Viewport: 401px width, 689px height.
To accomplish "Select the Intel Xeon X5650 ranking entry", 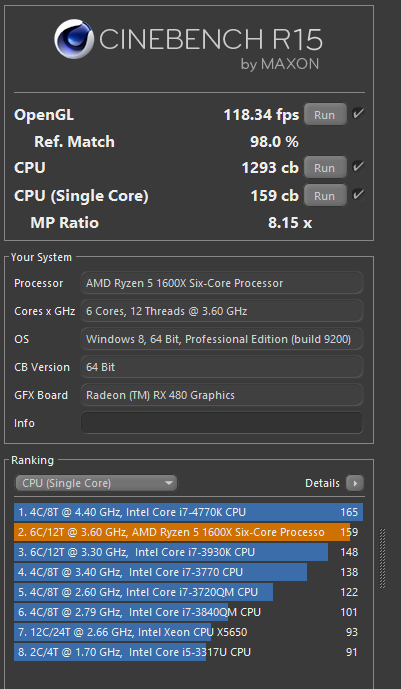I will (x=188, y=632).
